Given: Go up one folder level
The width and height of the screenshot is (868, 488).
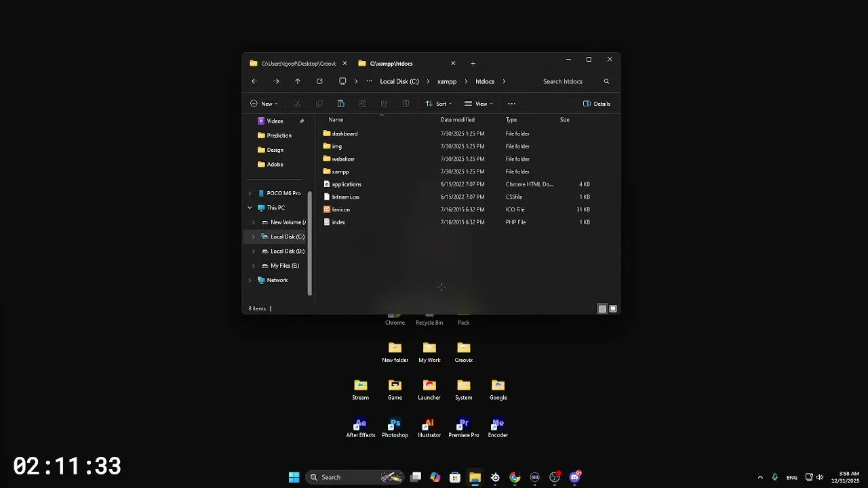Looking at the screenshot, I should coord(298,81).
